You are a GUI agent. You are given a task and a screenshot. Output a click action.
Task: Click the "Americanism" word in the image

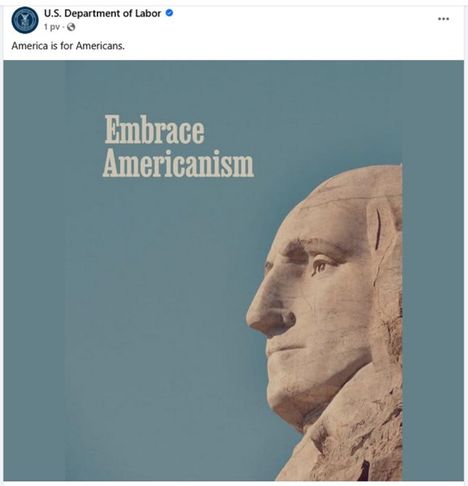(178, 163)
